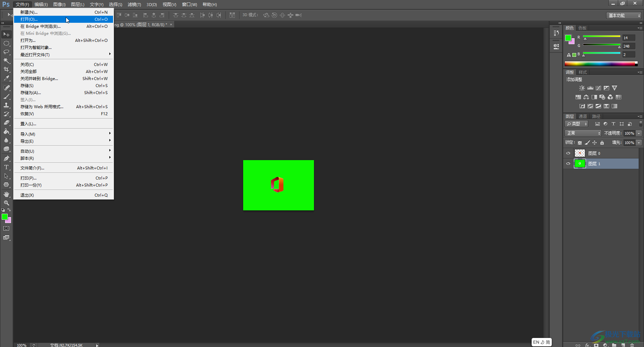Expand the 自动(U) submenu
The width and height of the screenshot is (644, 347).
[63, 151]
